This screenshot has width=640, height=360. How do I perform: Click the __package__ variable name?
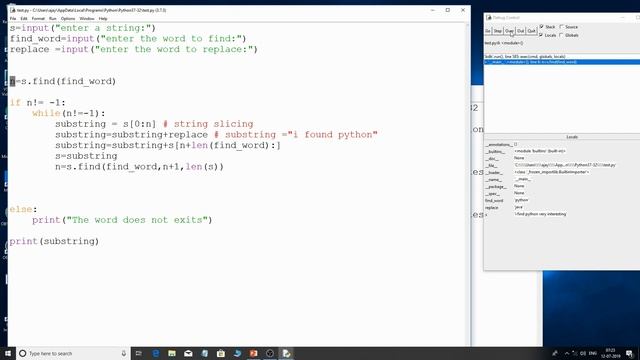pos(496,187)
